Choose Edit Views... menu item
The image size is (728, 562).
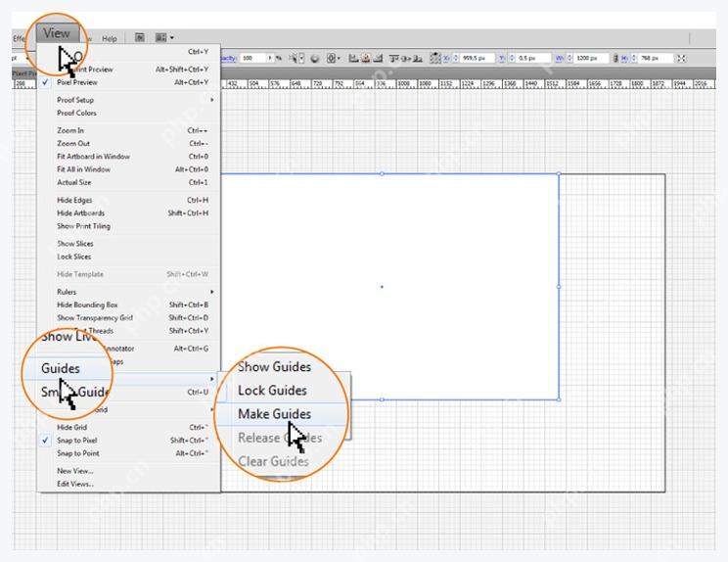point(128,484)
